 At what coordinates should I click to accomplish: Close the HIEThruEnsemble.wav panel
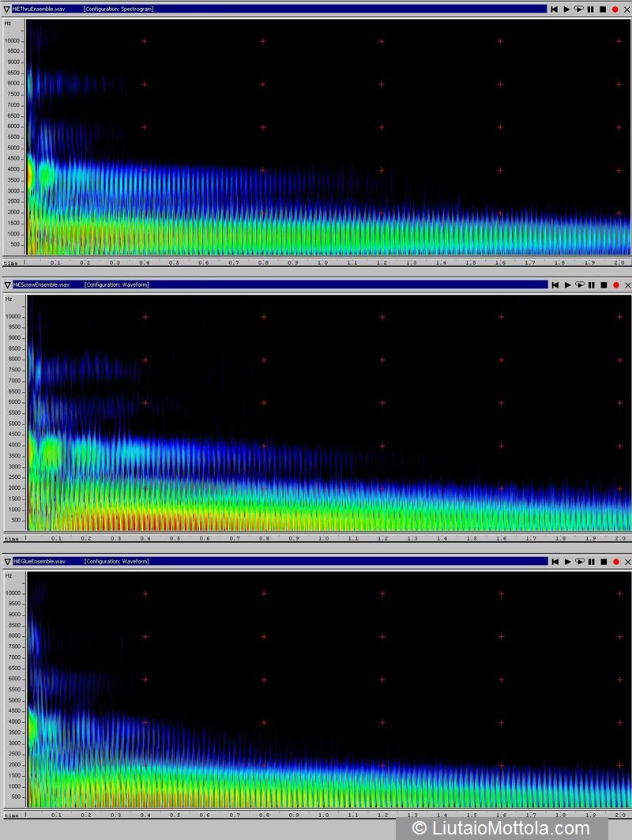tap(626, 9)
